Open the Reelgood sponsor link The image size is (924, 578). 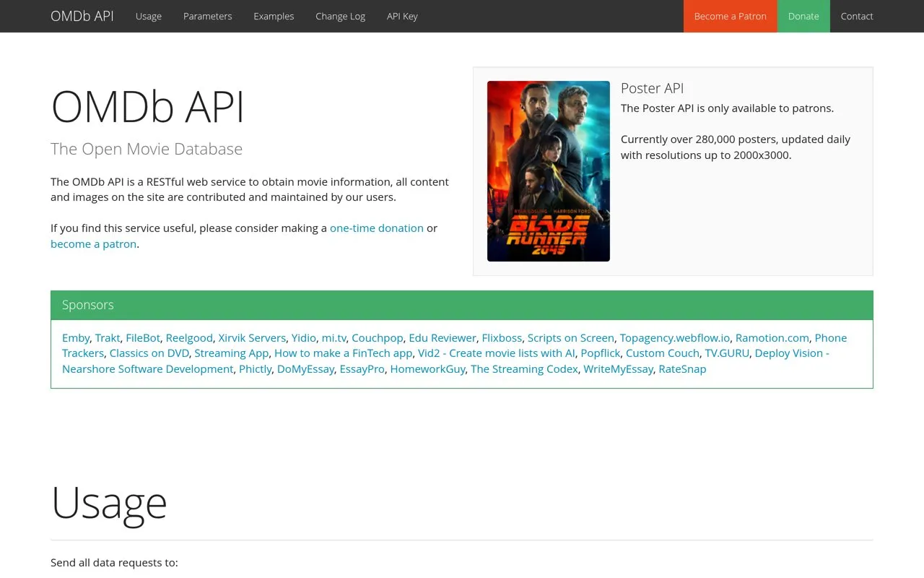pos(189,338)
